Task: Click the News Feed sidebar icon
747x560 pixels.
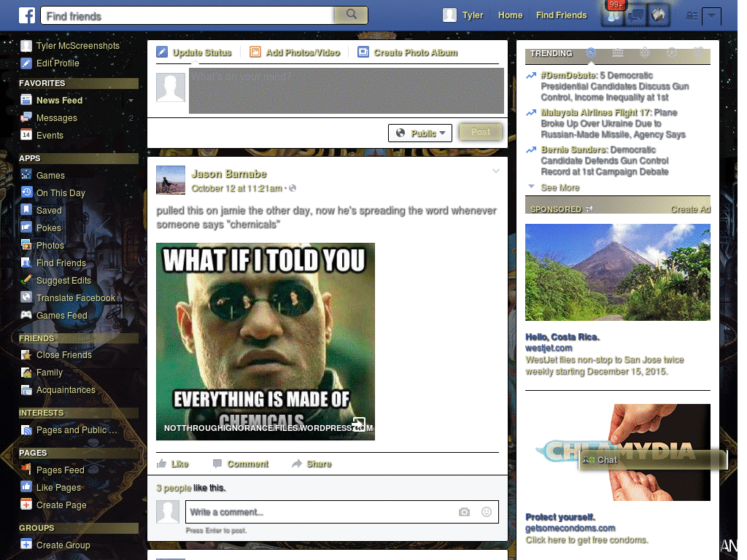Action: click(26, 100)
